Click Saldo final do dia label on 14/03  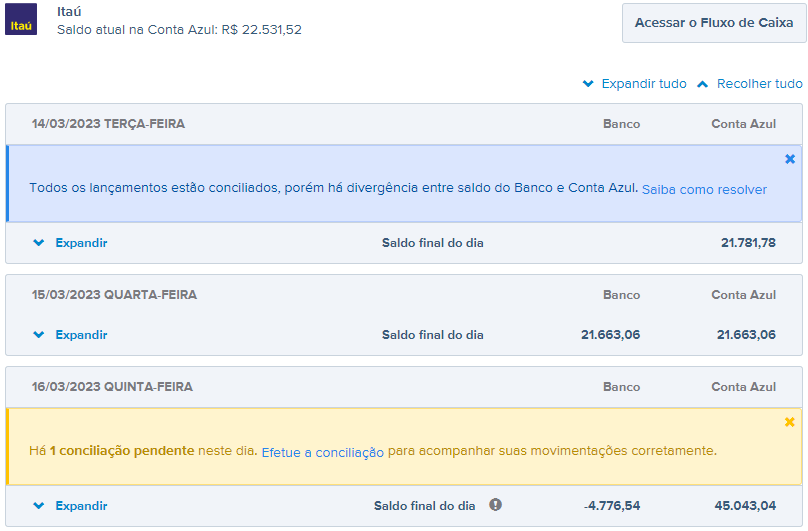[433, 243]
